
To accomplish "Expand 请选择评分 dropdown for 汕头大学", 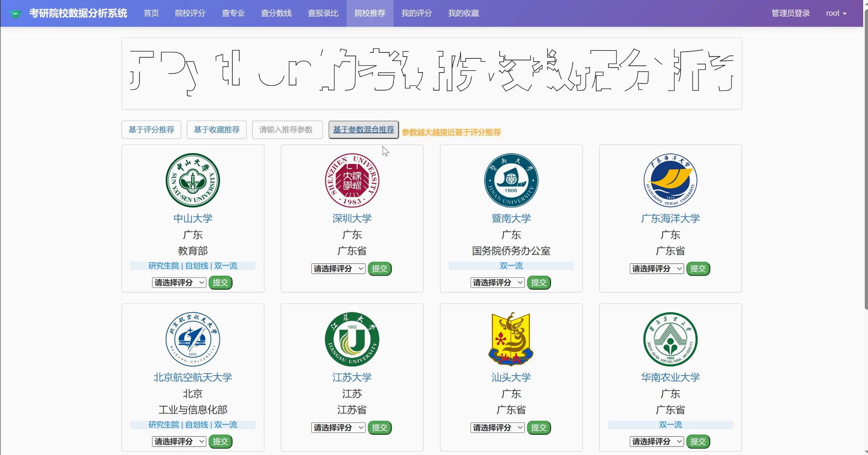I will coord(497,428).
